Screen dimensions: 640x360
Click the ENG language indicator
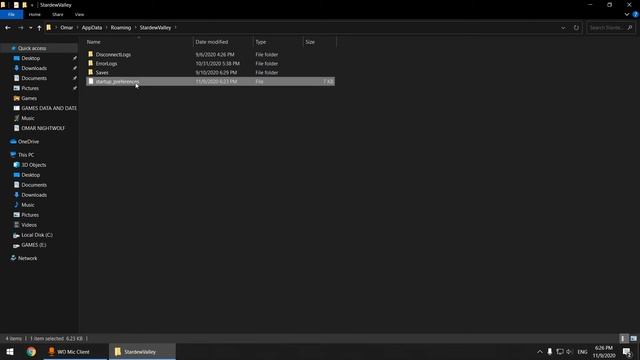coord(582,351)
